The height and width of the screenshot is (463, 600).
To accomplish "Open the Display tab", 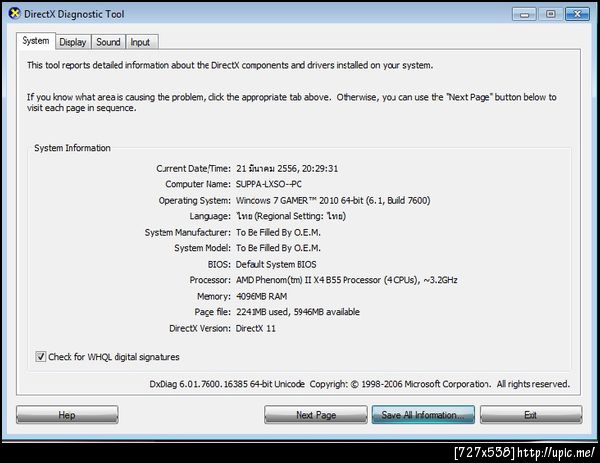I will tap(73, 42).
